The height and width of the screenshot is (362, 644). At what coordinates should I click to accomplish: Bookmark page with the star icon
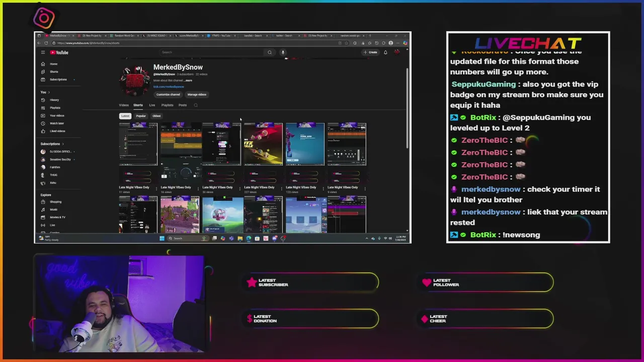pos(347,43)
